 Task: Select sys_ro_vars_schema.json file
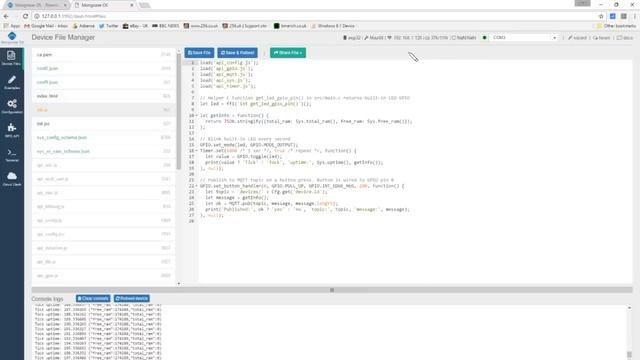tap(104, 151)
